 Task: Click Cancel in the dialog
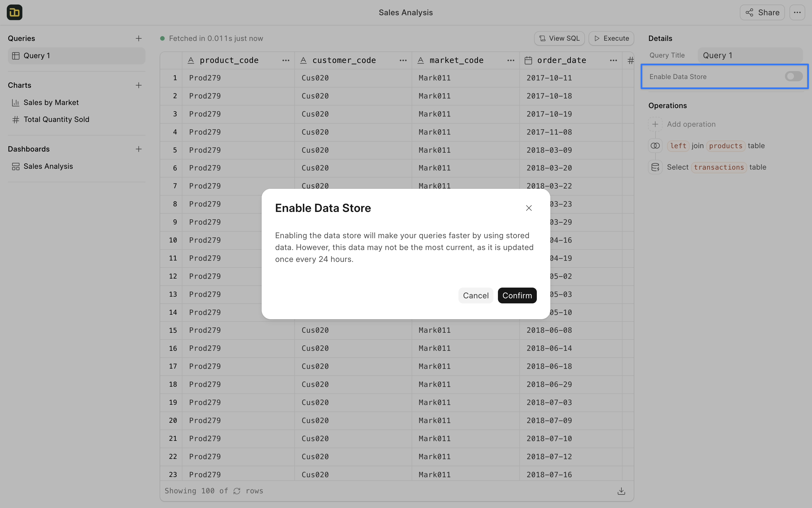click(x=475, y=295)
